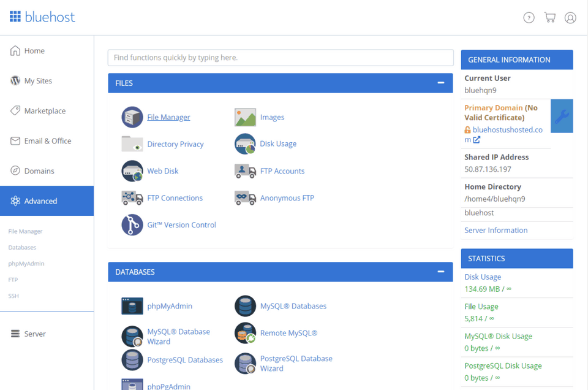
Task: Select the Advanced sidebar item
Action: pos(47,201)
